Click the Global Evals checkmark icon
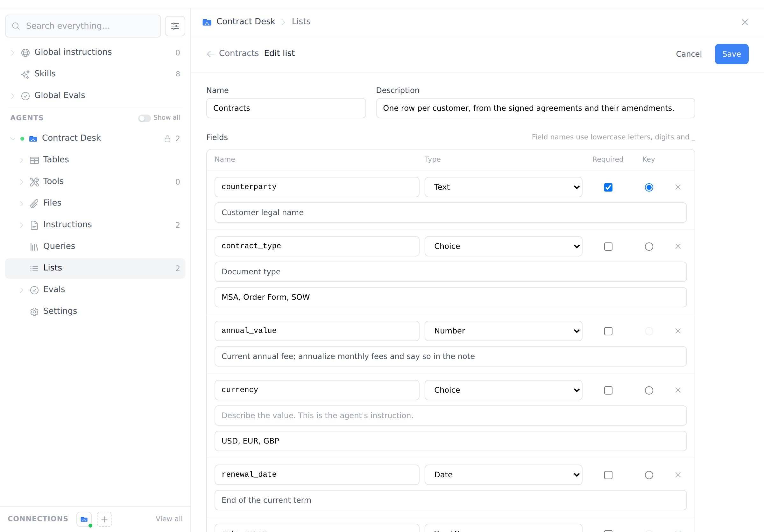764x532 pixels. pyautogui.click(x=25, y=96)
